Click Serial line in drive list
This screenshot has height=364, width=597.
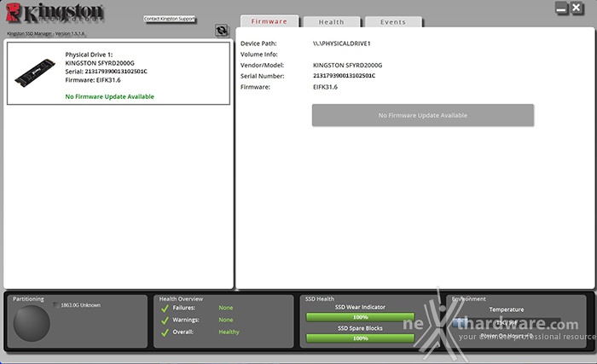pos(106,72)
